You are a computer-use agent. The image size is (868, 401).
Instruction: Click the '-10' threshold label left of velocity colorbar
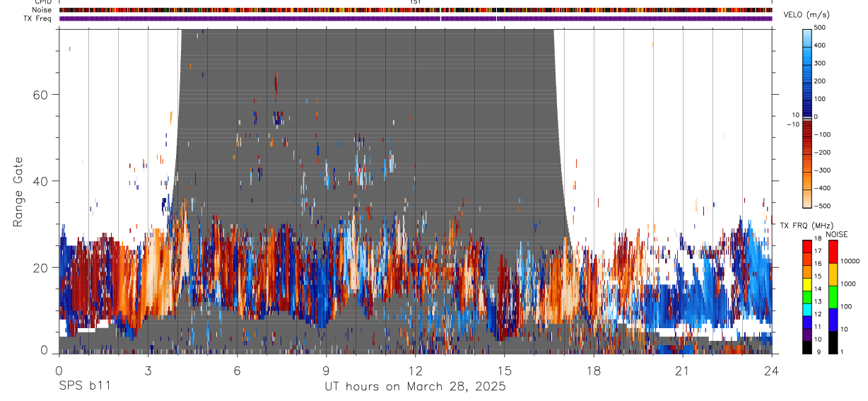tap(794, 124)
